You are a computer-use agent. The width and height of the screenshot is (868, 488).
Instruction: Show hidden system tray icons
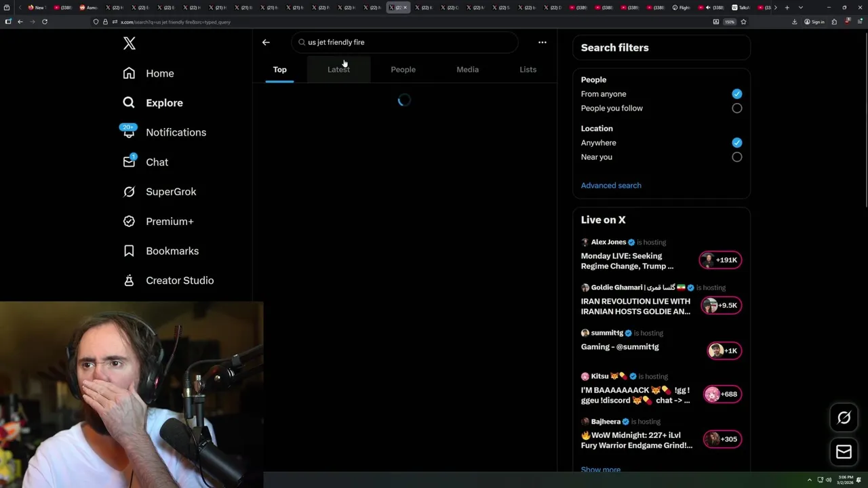tap(809, 480)
